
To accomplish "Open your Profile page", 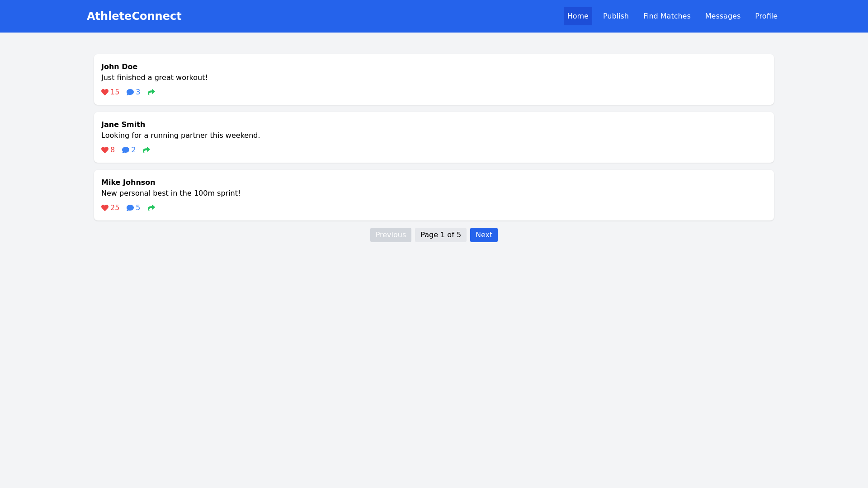I will click(766, 16).
